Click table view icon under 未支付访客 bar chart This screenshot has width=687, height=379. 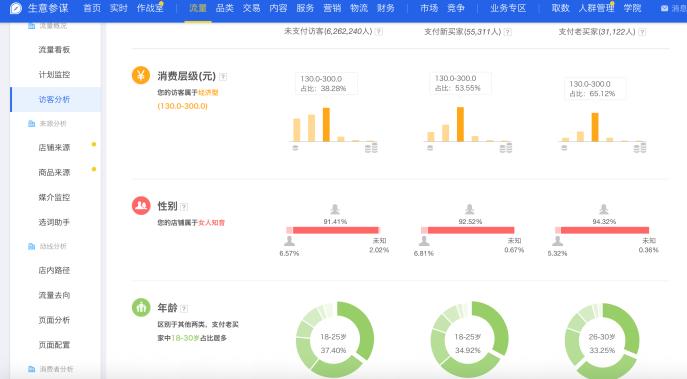click(x=371, y=148)
